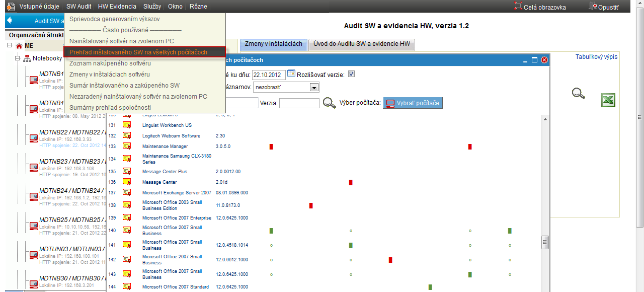
Task: Click the search magnifier next to Verzia
Action: (330, 103)
